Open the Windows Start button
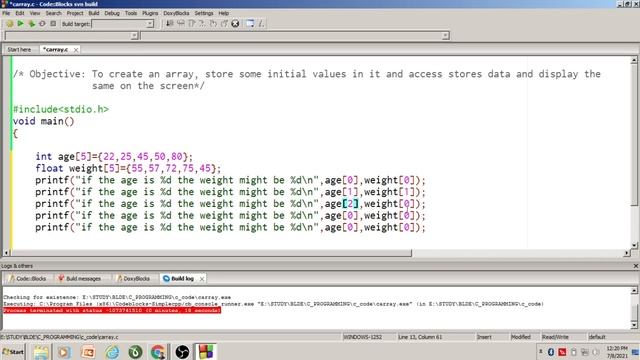The image size is (640, 360). tap(13, 352)
